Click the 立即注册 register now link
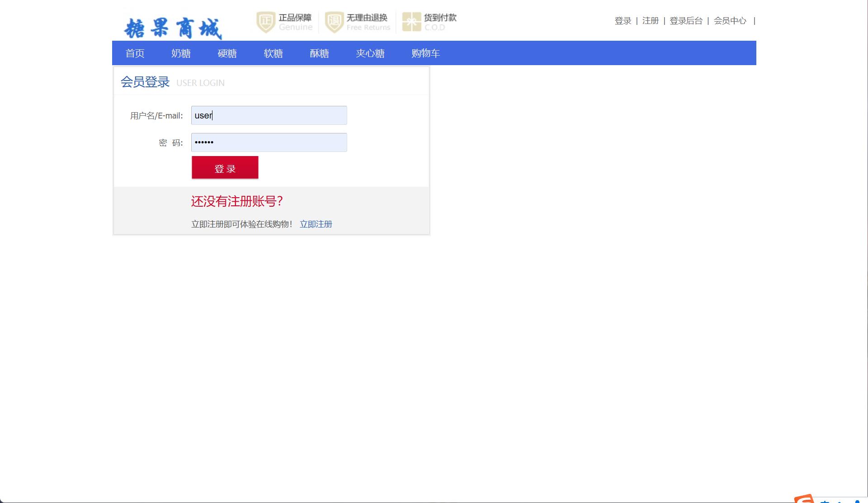 coord(316,224)
